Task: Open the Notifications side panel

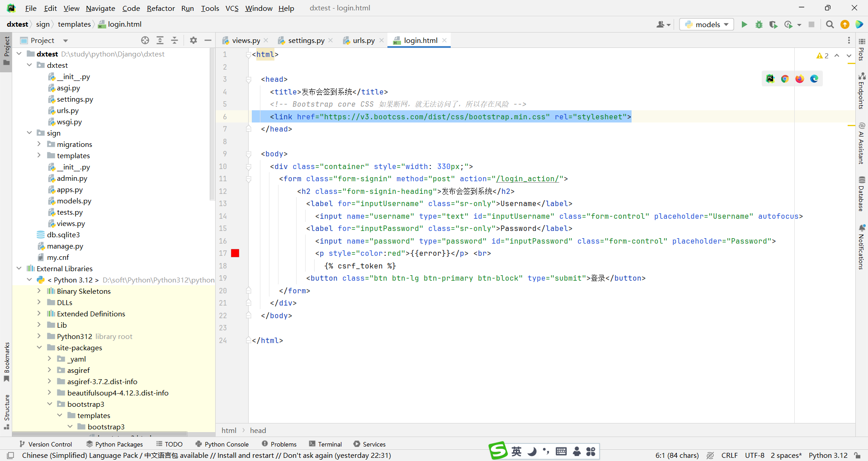Action: coord(862,247)
